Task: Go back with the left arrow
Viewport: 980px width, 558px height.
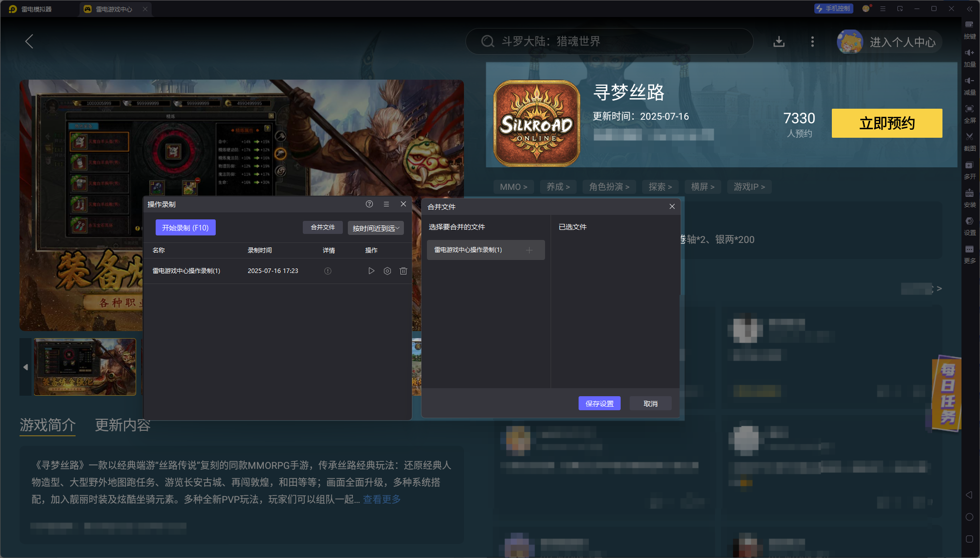Action: (29, 42)
